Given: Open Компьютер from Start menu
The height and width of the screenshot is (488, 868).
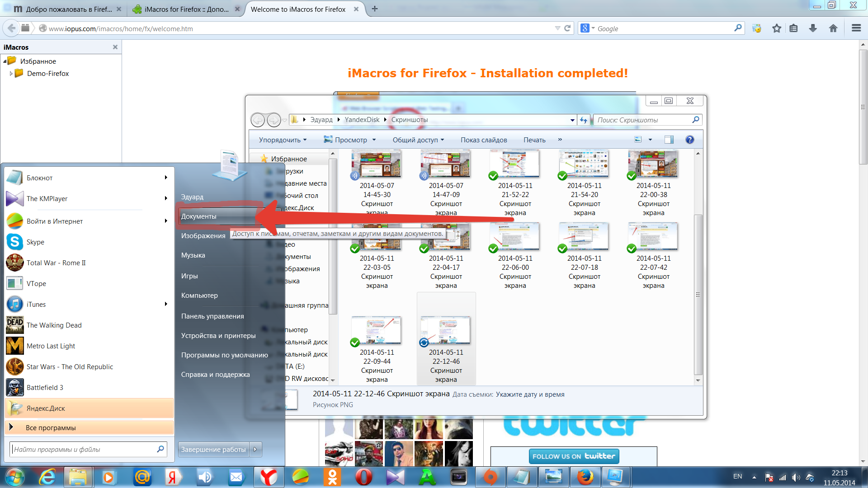Looking at the screenshot, I should [x=199, y=296].
